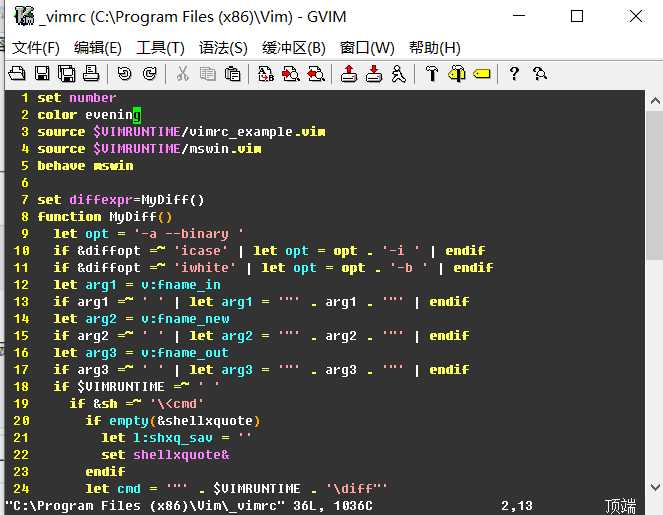Save the current file with the floppy icon
The height and width of the screenshot is (515, 663).
(x=42, y=74)
